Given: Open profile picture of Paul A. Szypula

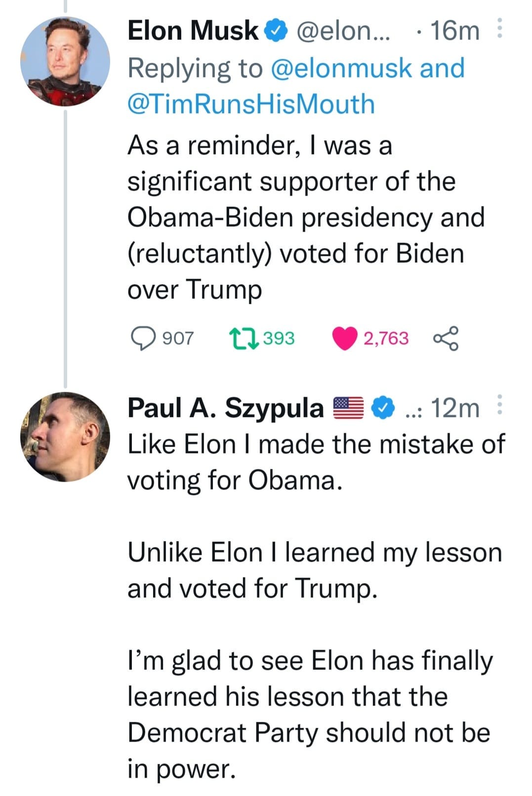Looking at the screenshot, I should tap(65, 437).
